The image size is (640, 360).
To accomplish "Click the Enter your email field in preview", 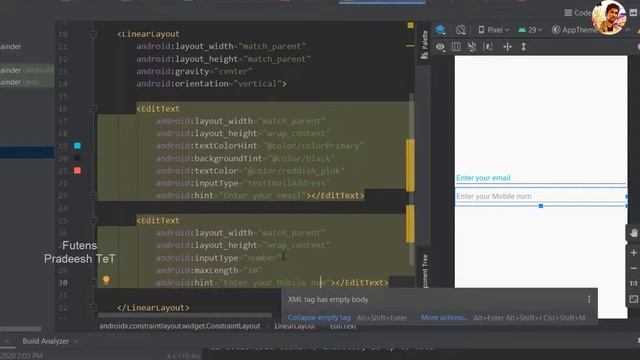I will (540, 178).
